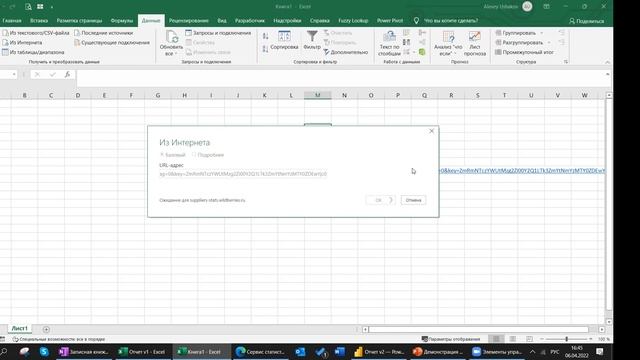Open Advanced filter options
The height and width of the screenshot is (360, 640).
(345, 52)
